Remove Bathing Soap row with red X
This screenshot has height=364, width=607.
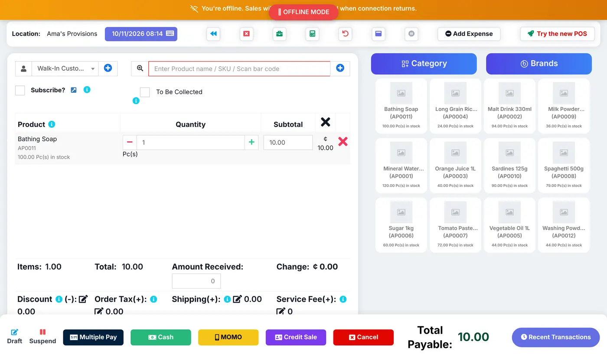343,142
